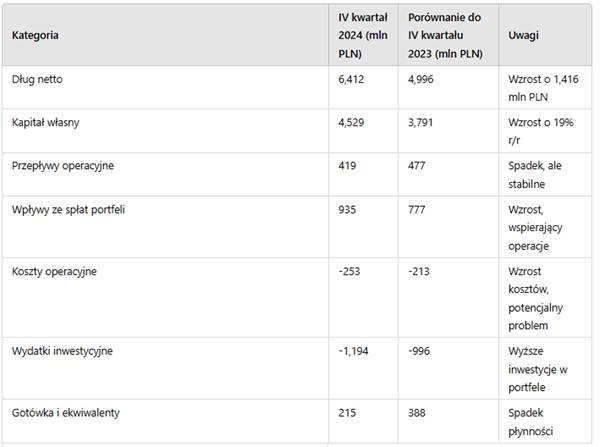Screen dimensions: 605x447
Task: Click the Kategoria column header
Action: (35, 35)
